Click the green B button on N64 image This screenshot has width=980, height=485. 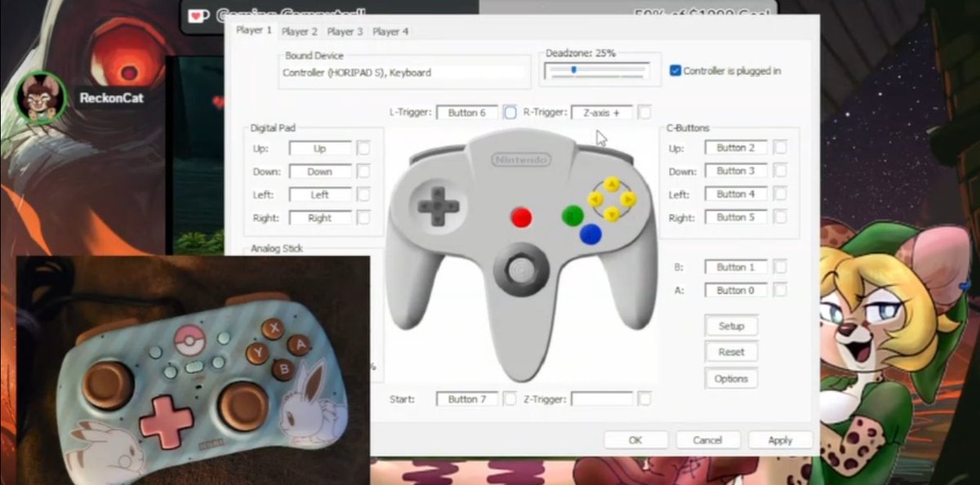572,216
